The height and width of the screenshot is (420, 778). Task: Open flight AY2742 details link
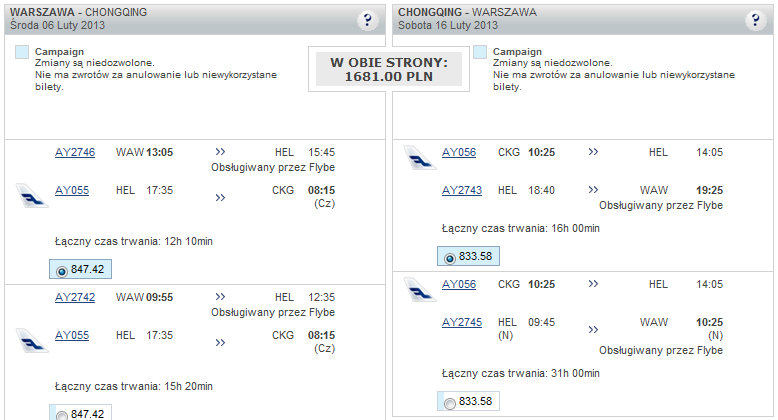tap(75, 297)
